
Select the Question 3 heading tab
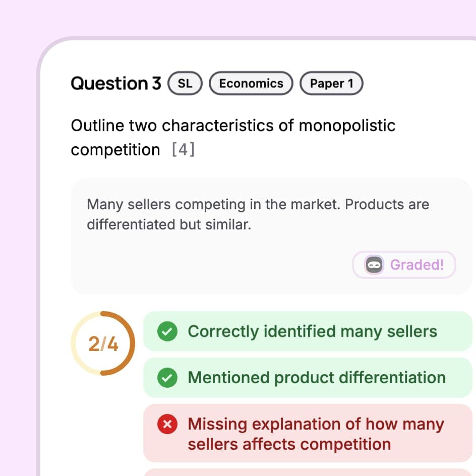point(116,83)
